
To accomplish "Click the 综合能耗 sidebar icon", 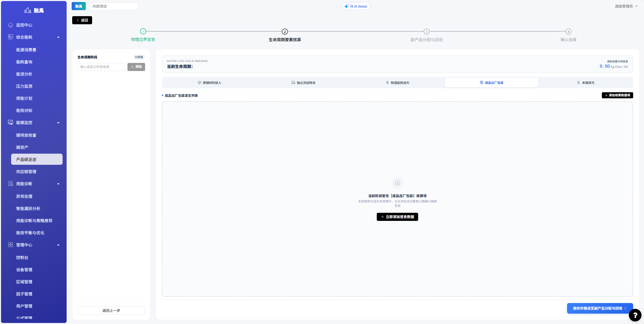I will click(x=11, y=37).
